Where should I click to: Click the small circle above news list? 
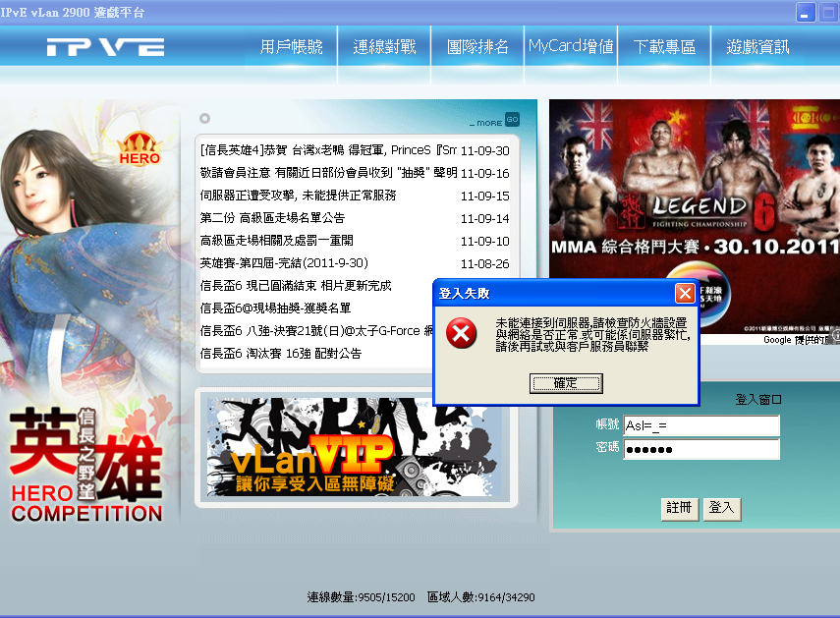pos(204,118)
